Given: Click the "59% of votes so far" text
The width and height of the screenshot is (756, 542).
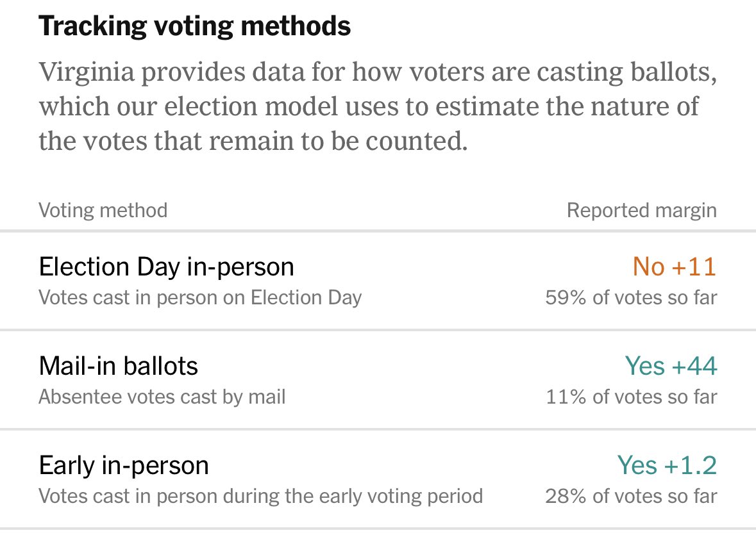Looking at the screenshot, I should click(x=631, y=297).
